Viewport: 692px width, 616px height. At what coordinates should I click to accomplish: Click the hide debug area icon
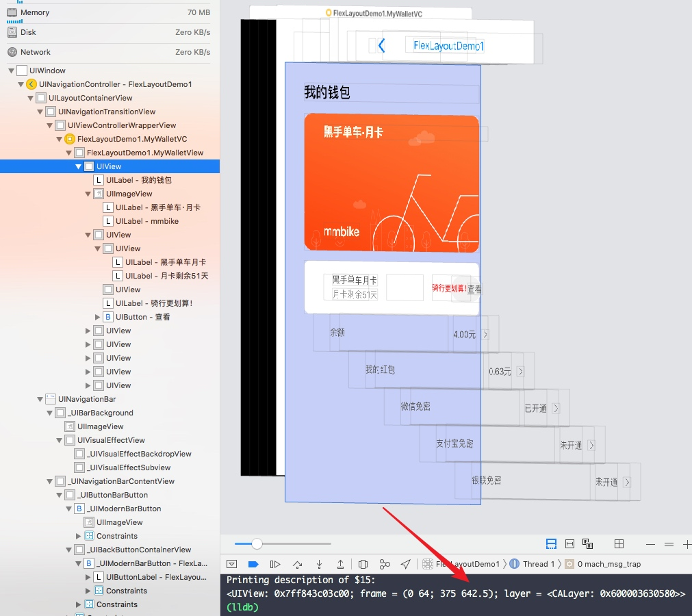coord(232,564)
